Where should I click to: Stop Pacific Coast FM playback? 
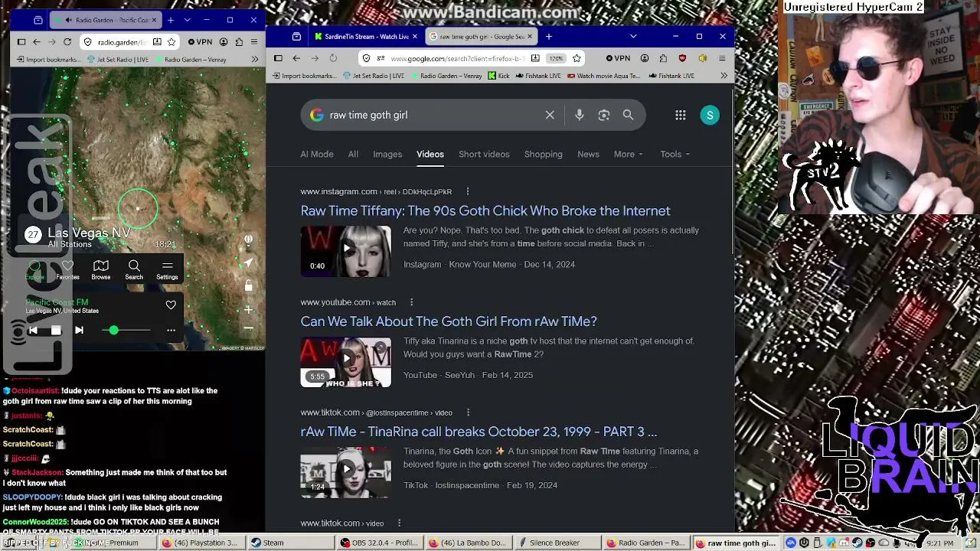click(56, 330)
